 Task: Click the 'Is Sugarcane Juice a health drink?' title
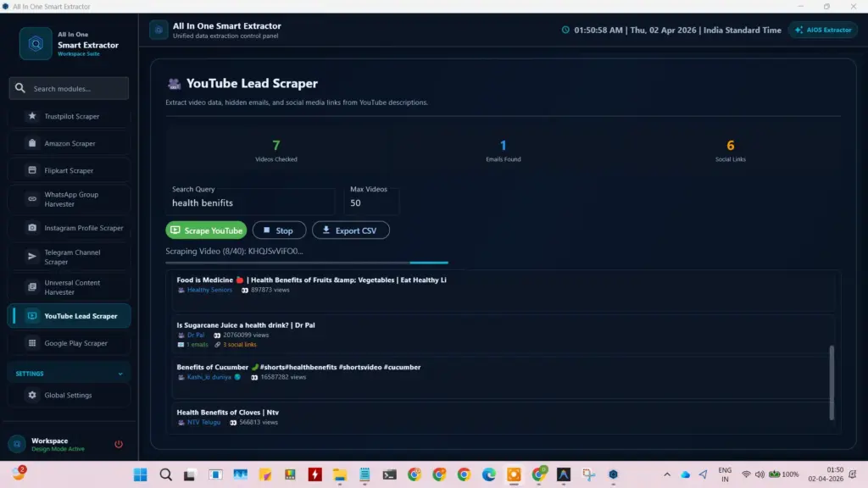246,325
